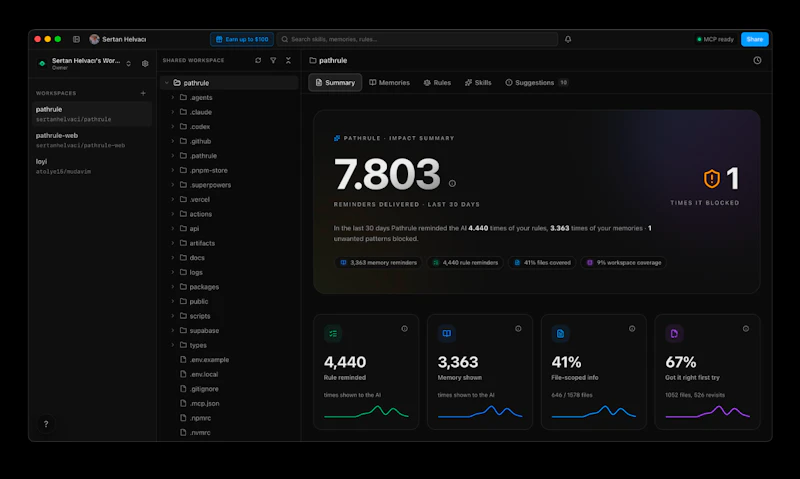Open the Suggestions tab

[x=536, y=83]
